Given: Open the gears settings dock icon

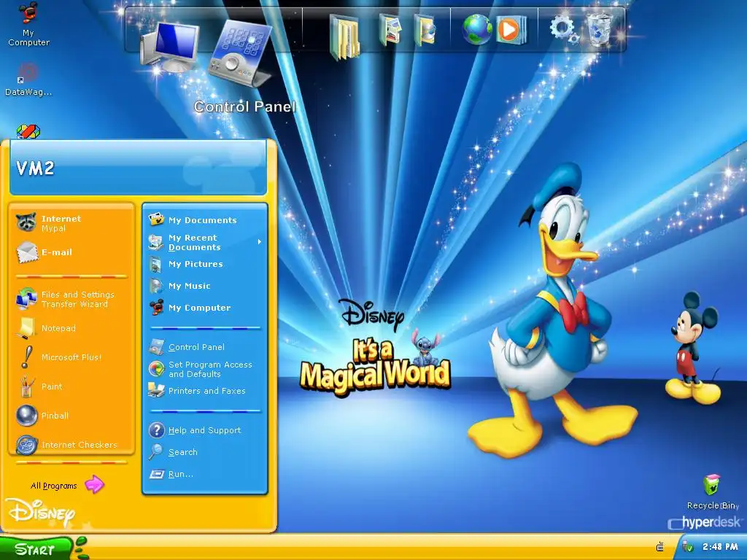Looking at the screenshot, I should (564, 28).
